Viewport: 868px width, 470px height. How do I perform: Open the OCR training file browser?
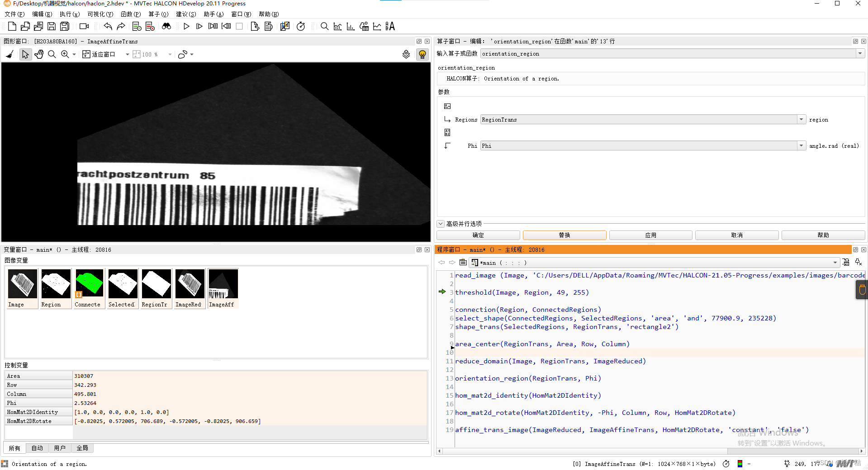pyautogui.click(x=390, y=26)
